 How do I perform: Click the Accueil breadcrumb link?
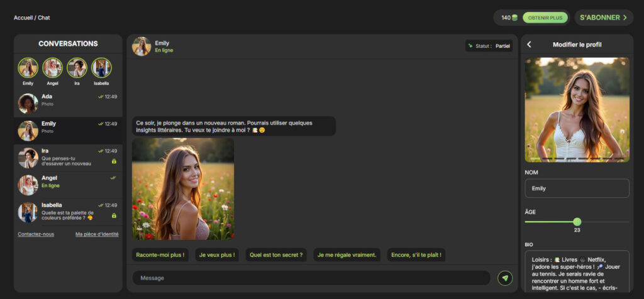23,18
